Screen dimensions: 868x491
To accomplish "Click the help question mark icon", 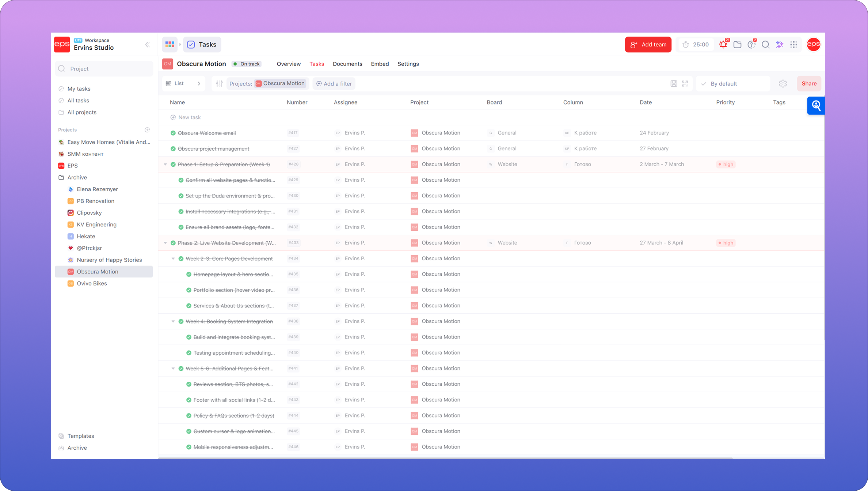I will (751, 45).
